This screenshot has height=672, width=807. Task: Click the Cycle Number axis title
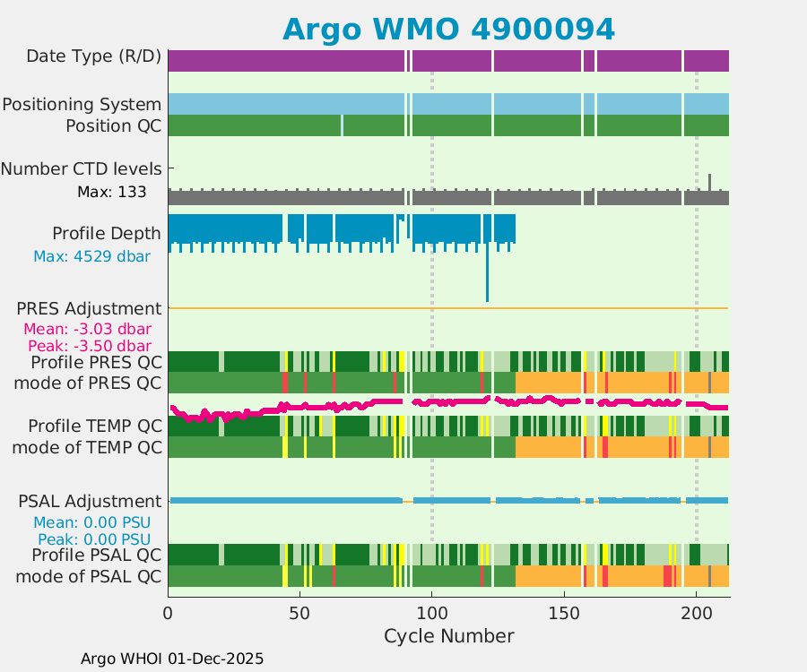[x=448, y=636]
